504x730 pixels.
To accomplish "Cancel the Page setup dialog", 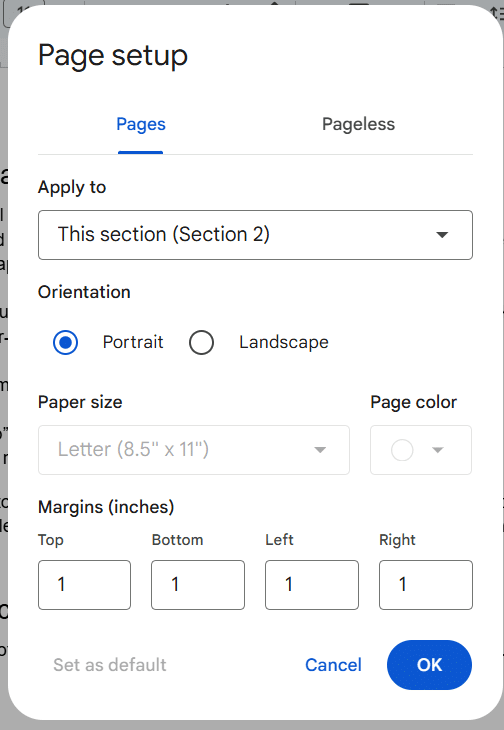I will (x=333, y=665).
